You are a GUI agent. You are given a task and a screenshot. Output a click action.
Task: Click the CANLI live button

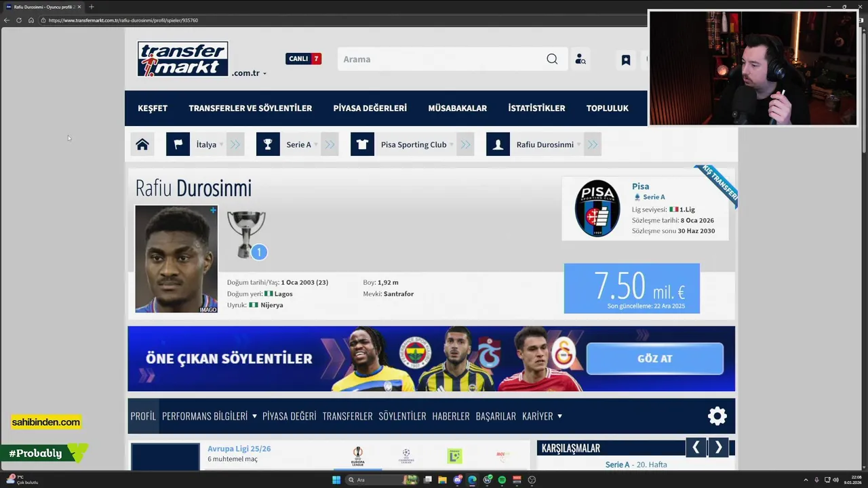coord(303,59)
